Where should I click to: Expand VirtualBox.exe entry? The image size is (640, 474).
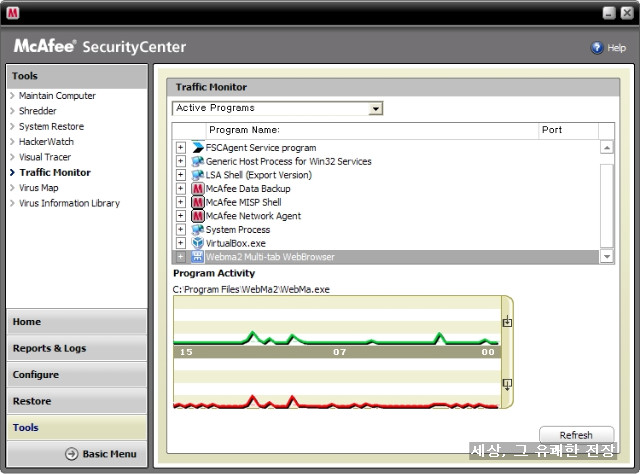(180, 243)
